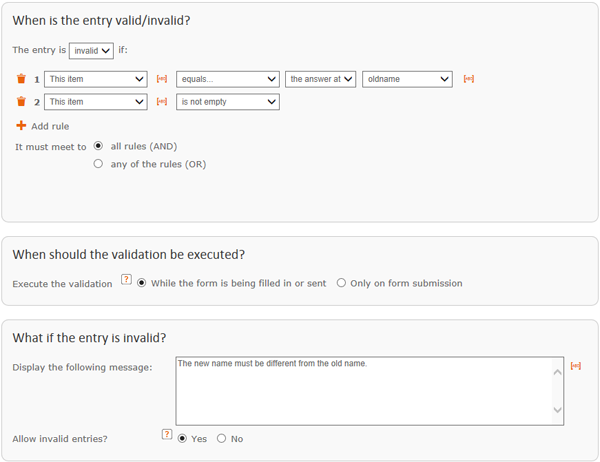This screenshot has width=600, height=462.
Task: Open the 'is not empty' dropdown
Action: [x=228, y=102]
